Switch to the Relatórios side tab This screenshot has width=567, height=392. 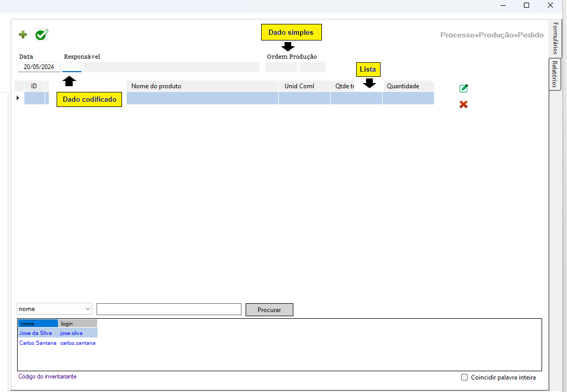point(555,74)
